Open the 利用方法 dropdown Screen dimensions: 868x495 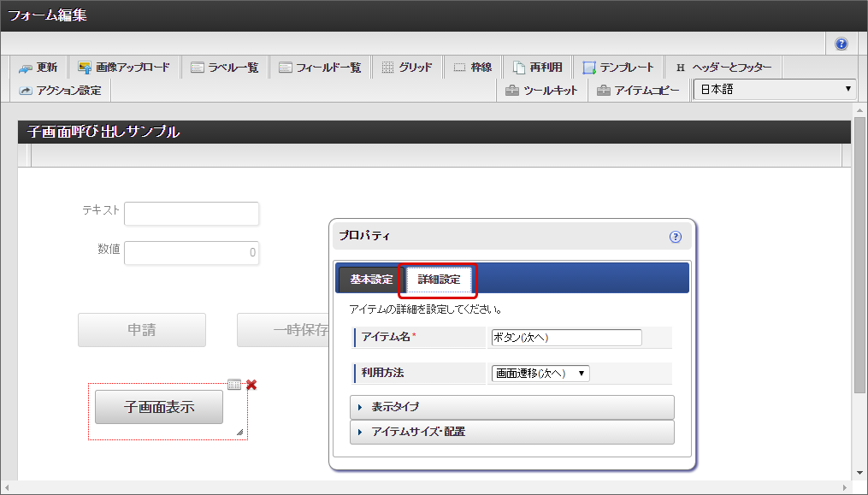tap(540, 374)
